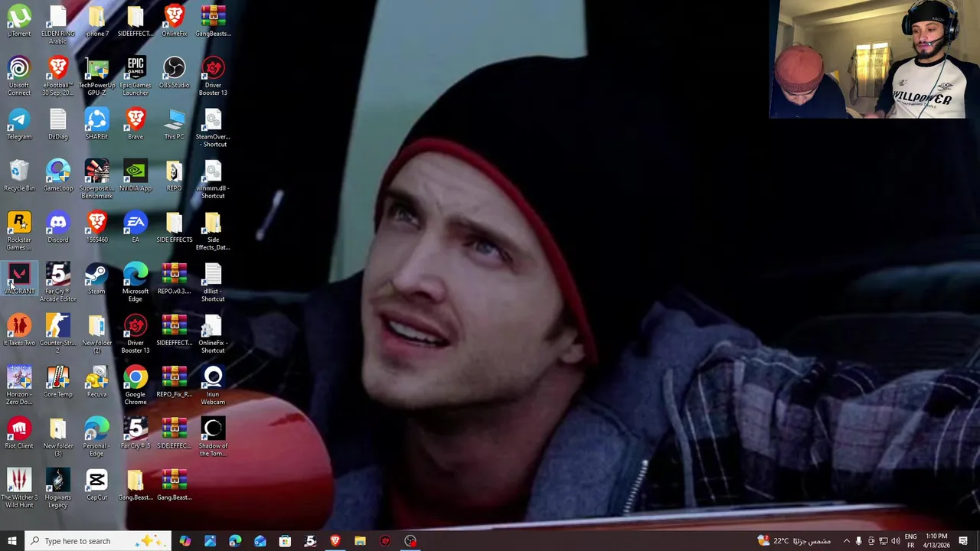Viewport: 980px width, 551px height.
Task: Switch the ENG FR input language
Action: (x=911, y=541)
